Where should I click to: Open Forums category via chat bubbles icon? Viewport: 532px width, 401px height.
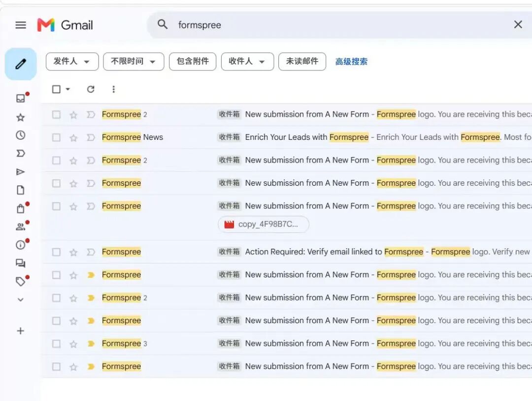tap(21, 263)
